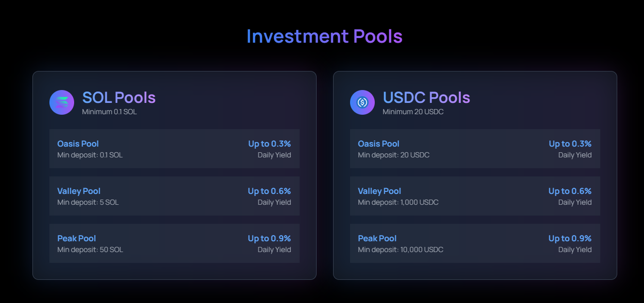The height and width of the screenshot is (303, 644).
Task: Click 'Up to 0.3%' in SOL Oasis Pool
Action: point(270,144)
